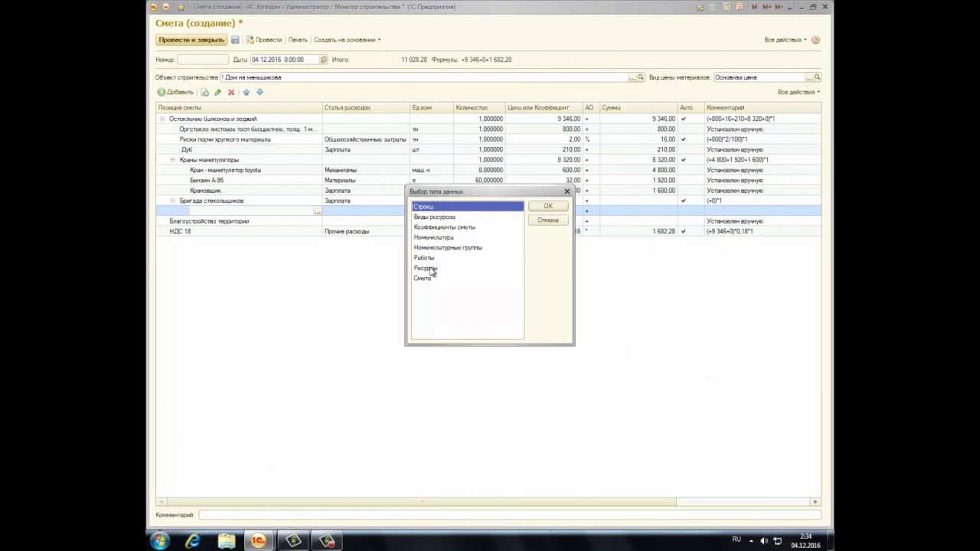
Task: Click the Провести и закрыть button
Action: tap(191, 40)
